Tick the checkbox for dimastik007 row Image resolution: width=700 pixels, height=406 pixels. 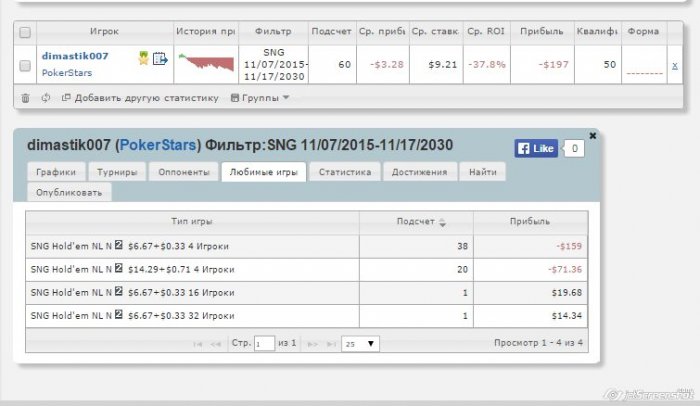[25, 66]
